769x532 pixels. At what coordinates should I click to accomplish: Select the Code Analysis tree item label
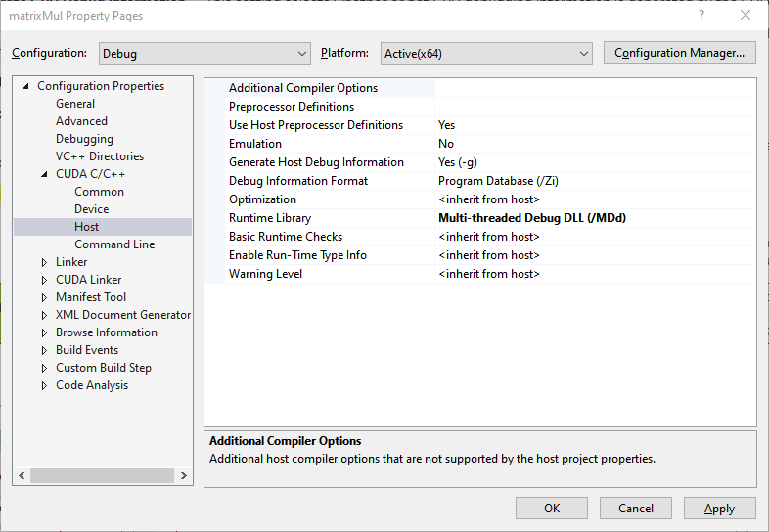92,386
